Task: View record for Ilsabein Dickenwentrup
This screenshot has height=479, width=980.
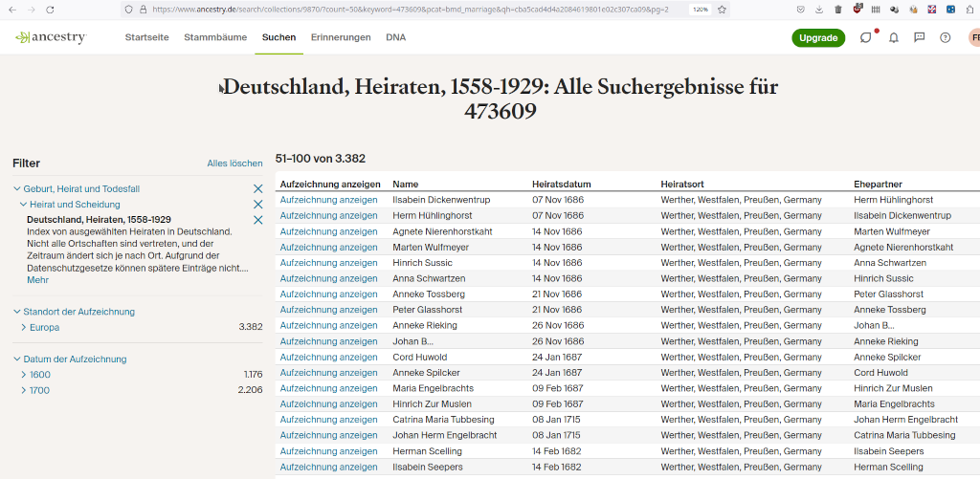Action: [329, 200]
